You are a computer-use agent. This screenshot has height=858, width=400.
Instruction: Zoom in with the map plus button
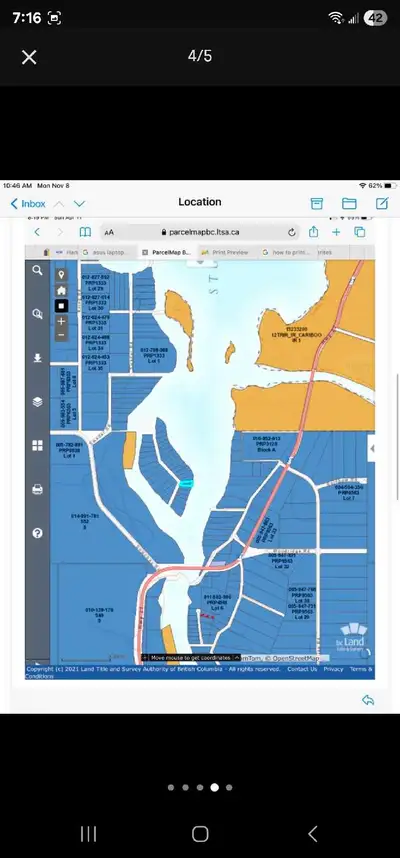point(61,321)
